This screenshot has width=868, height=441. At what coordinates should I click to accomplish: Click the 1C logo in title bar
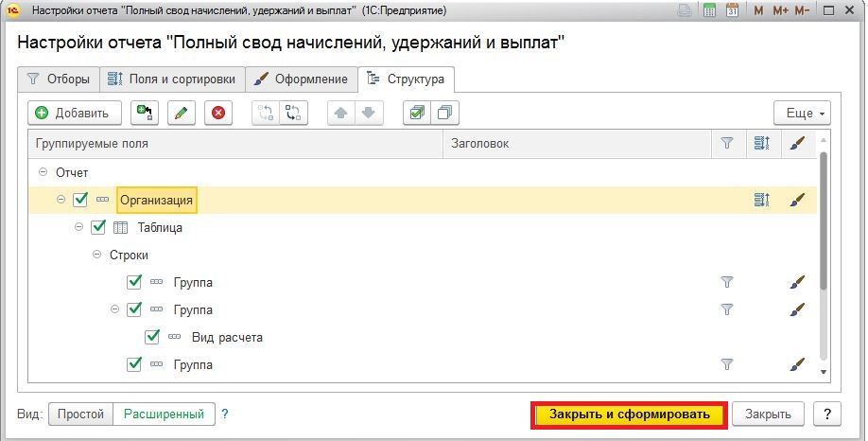[x=12, y=10]
